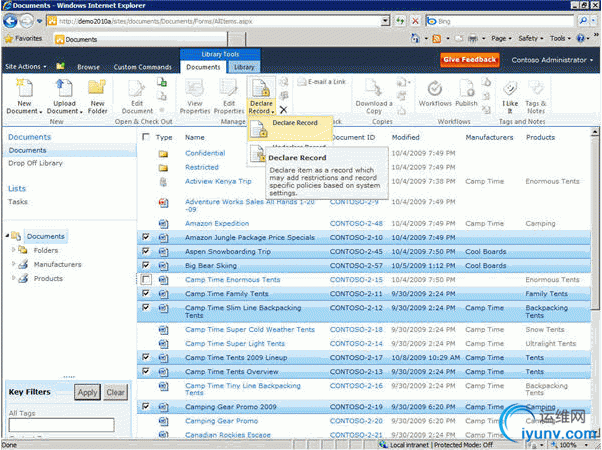
Task: Click the browser Refresh icon
Action: 400,21
